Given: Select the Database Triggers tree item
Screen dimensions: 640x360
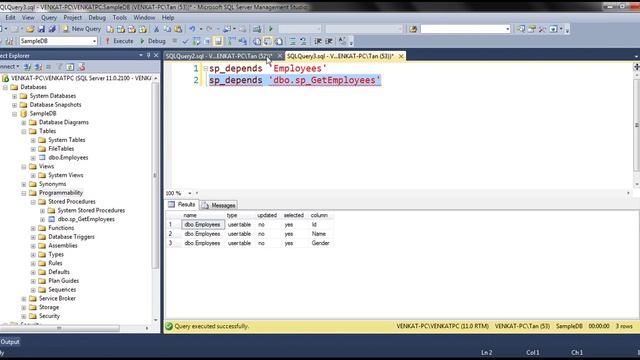Looking at the screenshot, I should (x=71, y=237).
